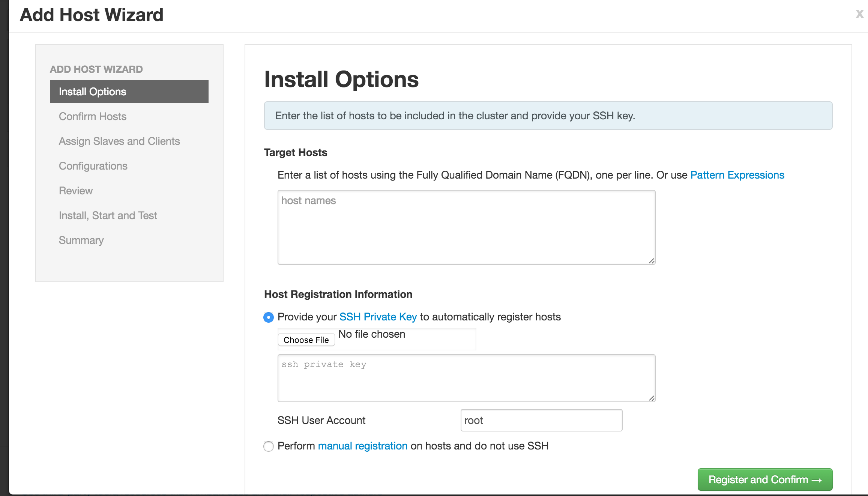The width and height of the screenshot is (868, 496).
Task: Click inside the ssh private key text area
Action: coord(465,377)
